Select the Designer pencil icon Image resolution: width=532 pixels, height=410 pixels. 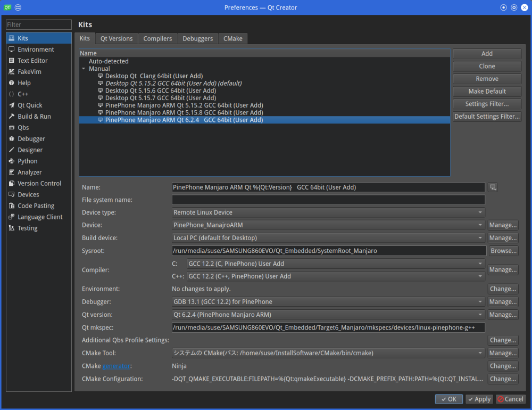(12, 150)
